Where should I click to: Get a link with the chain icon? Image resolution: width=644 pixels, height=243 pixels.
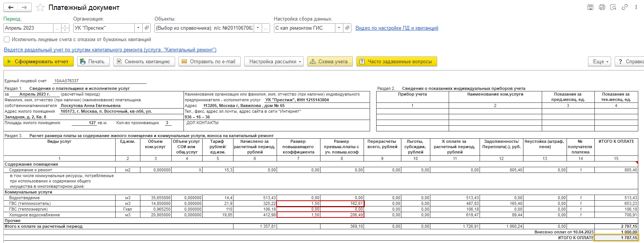(x=625, y=7)
